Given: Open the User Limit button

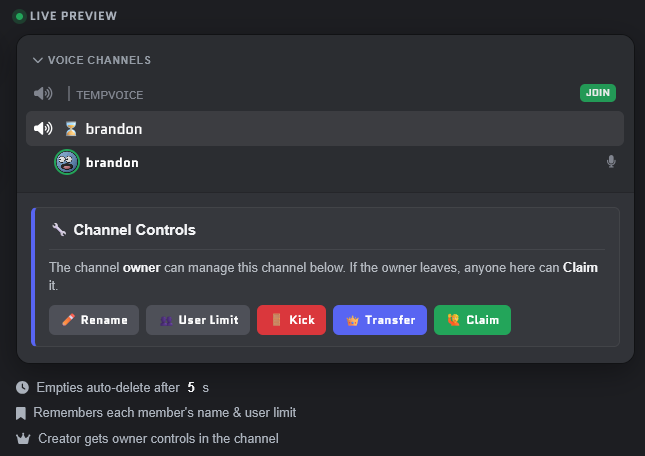Looking at the screenshot, I should [x=198, y=320].
